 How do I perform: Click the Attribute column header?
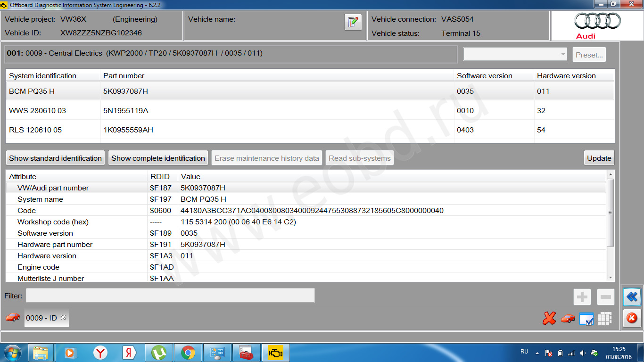coord(76,176)
